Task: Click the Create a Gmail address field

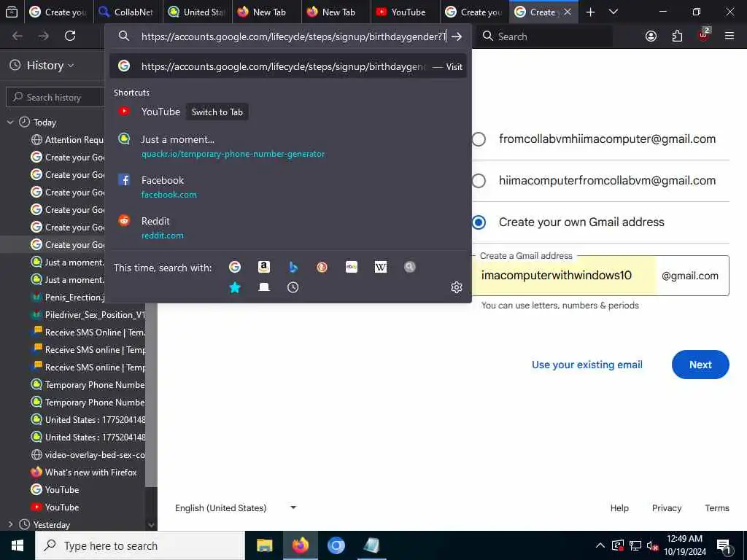Action: click(564, 275)
